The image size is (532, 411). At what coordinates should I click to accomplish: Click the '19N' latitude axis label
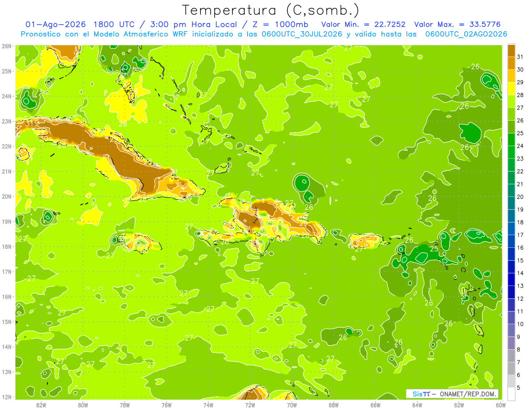pyautogui.click(x=7, y=221)
